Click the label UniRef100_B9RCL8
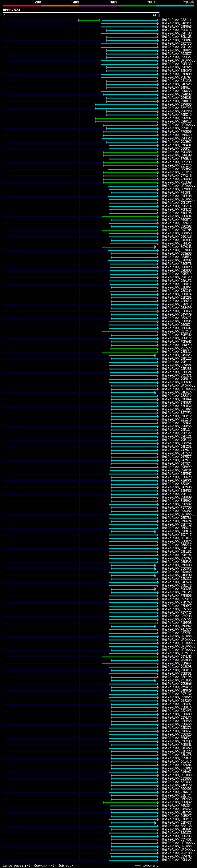 [x=177, y=122]
